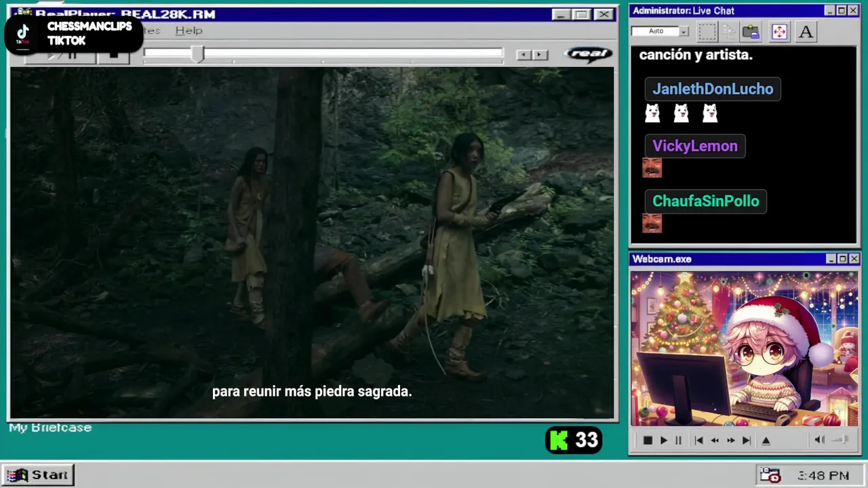Click the Webcam skip to start button

point(699,441)
